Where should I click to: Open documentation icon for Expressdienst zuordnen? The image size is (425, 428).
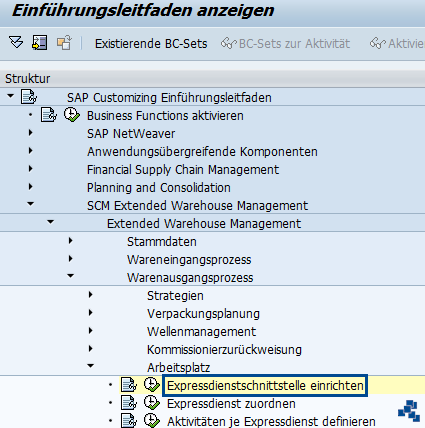coord(129,403)
